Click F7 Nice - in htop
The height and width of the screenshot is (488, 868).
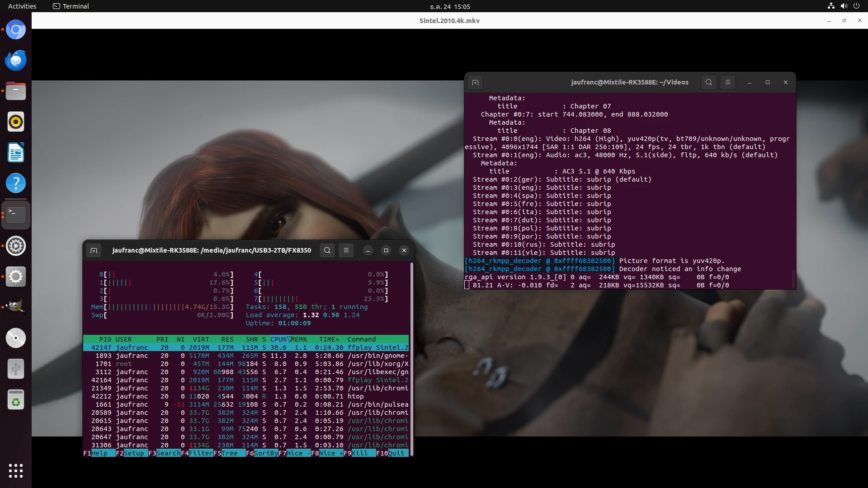tap(294, 453)
